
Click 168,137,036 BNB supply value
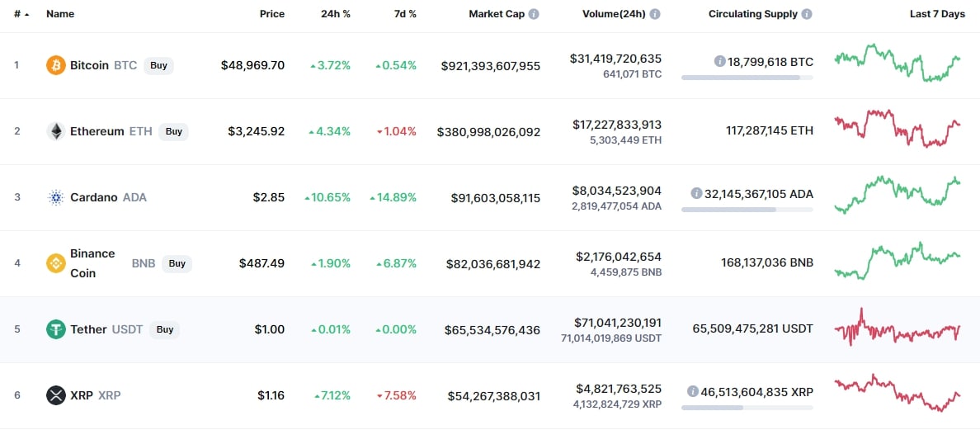point(766,263)
